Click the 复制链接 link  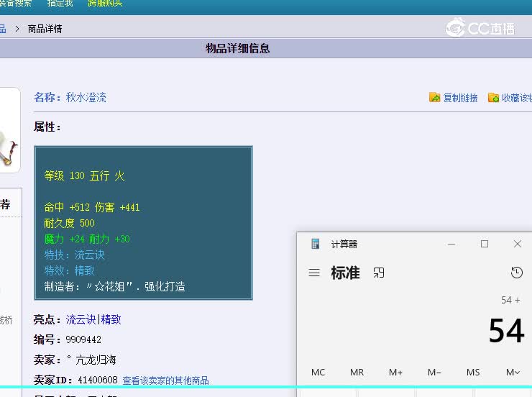coord(460,98)
